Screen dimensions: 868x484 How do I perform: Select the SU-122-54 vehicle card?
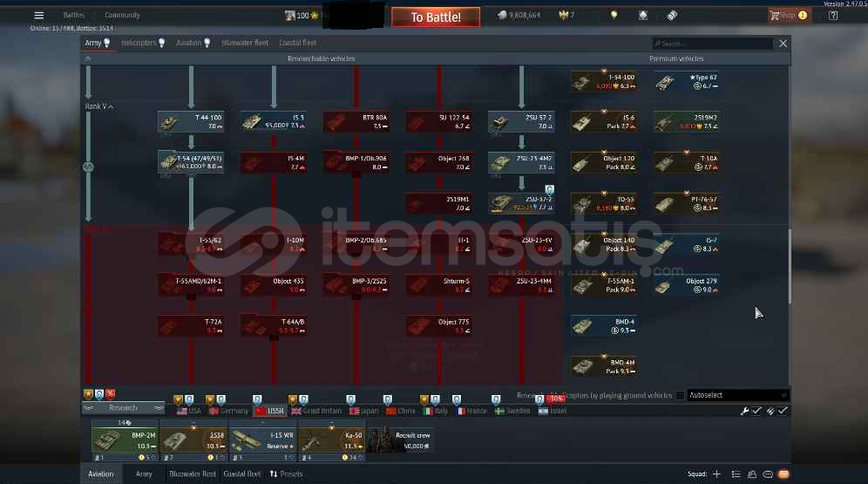point(438,122)
